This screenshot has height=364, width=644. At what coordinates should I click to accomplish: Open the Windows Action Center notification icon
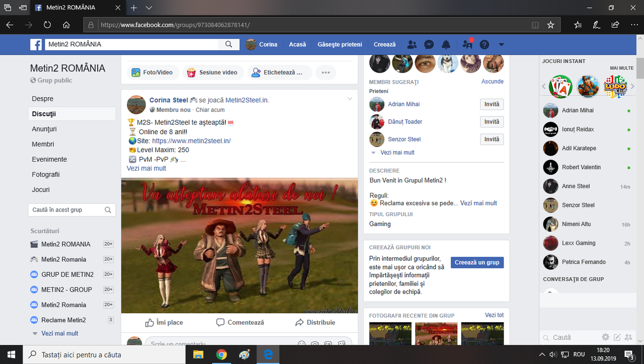tap(629, 354)
